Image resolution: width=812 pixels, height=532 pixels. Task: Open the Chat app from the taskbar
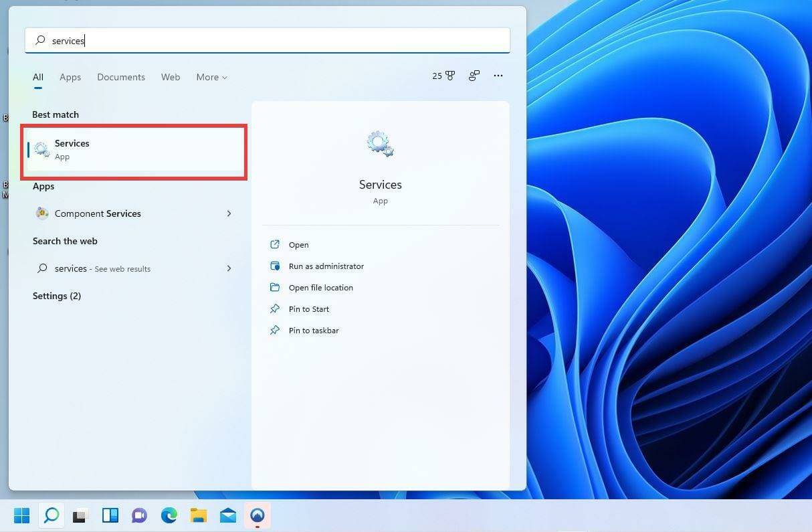pyautogui.click(x=140, y=515)
